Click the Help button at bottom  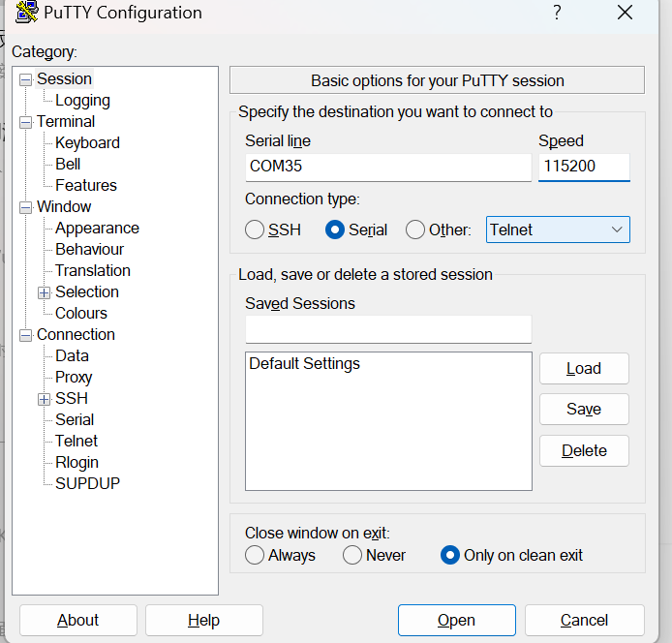click(x=204, y=621)
